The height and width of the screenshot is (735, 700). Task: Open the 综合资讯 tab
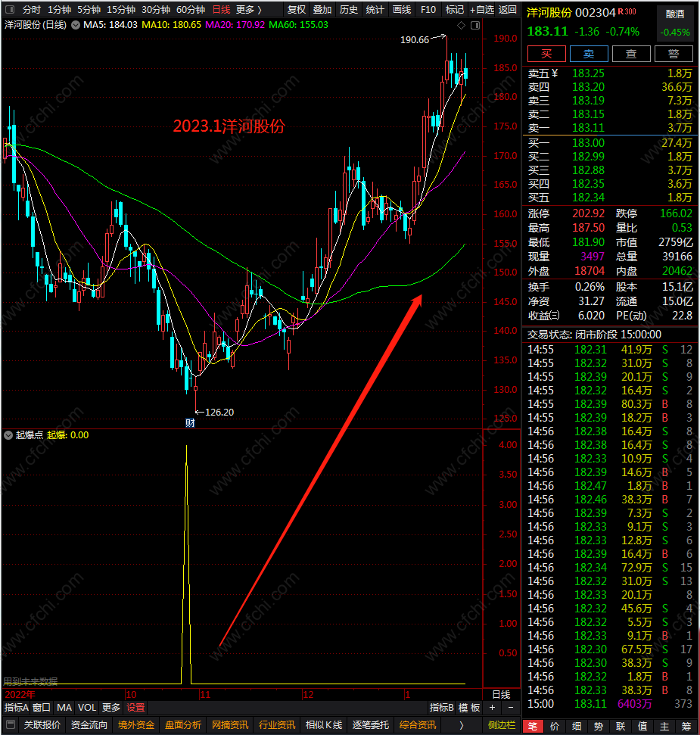pyautogui.click(x=418, y=724)
